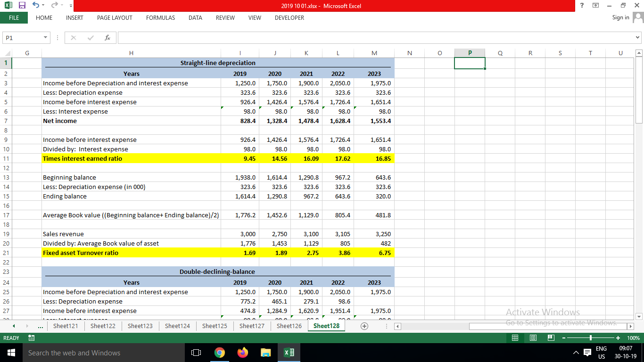The width and height of the screenshot is (644, 362).
Task: Click the Search the web and Windows box
Action: point(103,353)
